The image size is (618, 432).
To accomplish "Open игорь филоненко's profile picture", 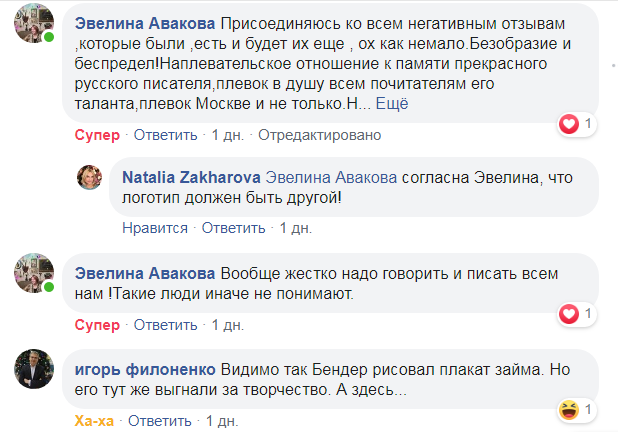I will (34, 371).
